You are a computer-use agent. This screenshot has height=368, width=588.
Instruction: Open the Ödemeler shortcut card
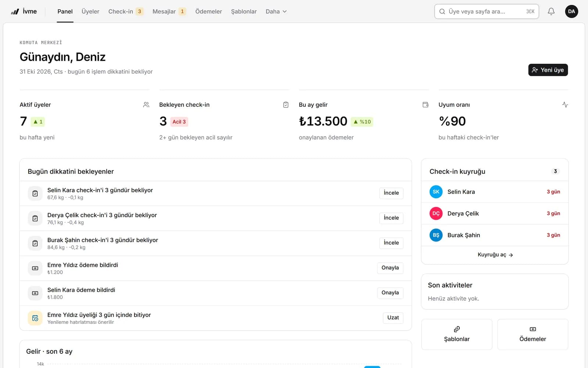tap(533, 334)
